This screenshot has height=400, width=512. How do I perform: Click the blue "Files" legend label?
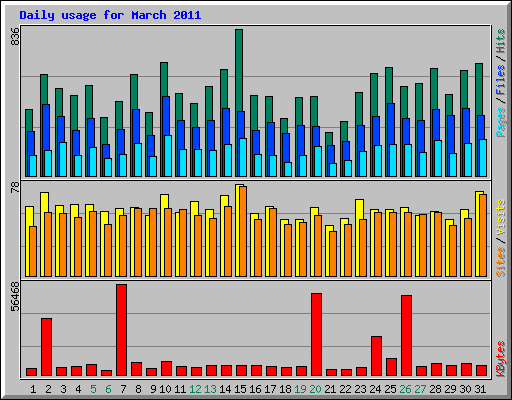coord(501,80)
